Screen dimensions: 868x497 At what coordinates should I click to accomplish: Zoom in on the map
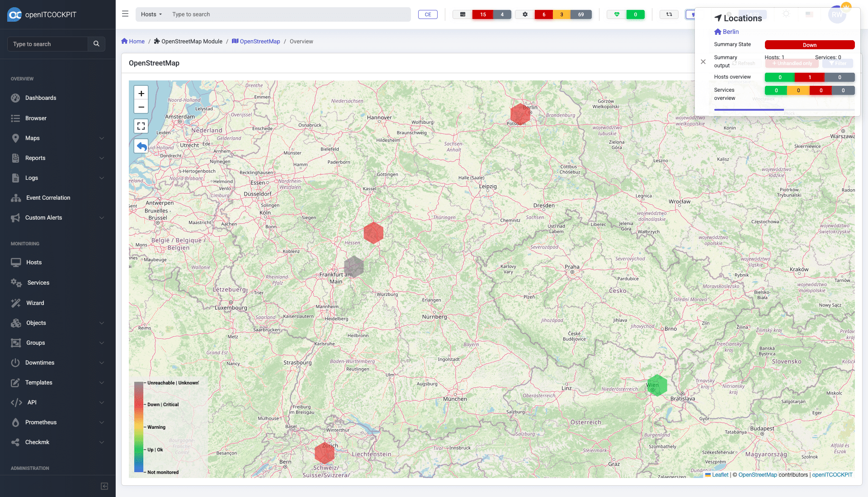point(141,93)
